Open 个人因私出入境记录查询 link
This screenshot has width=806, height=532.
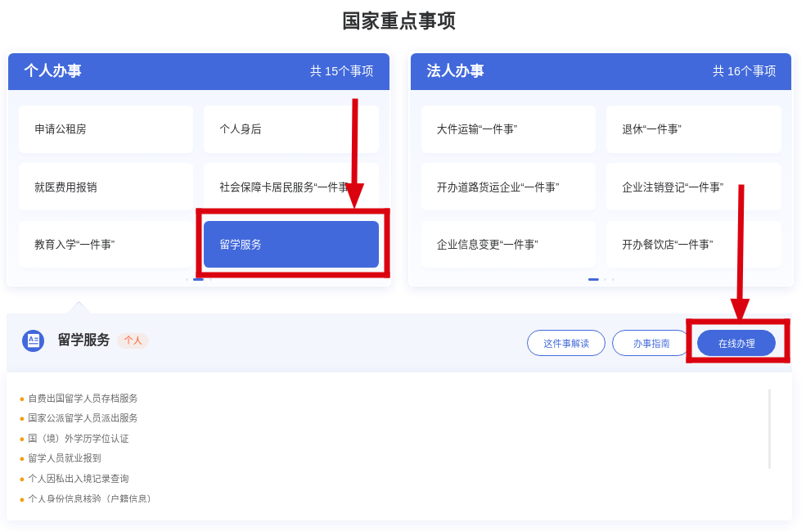coord(79,479)
